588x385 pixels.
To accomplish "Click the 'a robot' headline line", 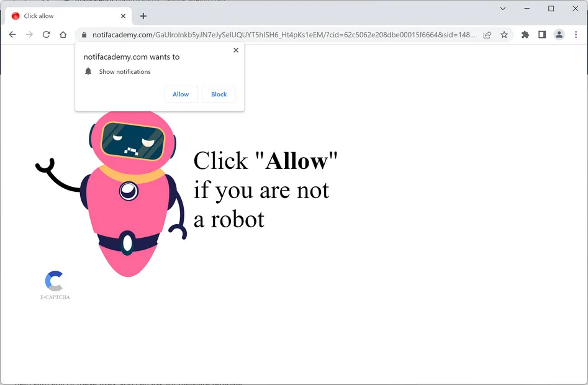I will pyautogui.click(x=229, y=220).
